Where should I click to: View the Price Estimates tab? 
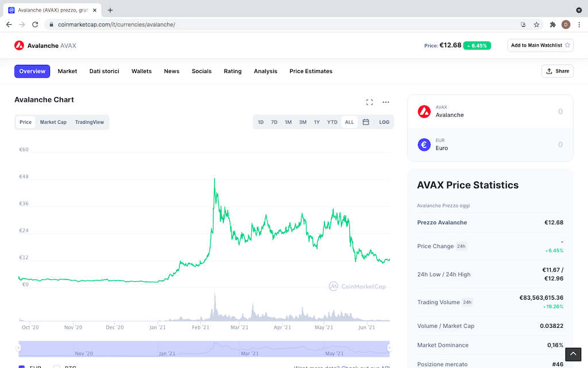click(311, 71)
